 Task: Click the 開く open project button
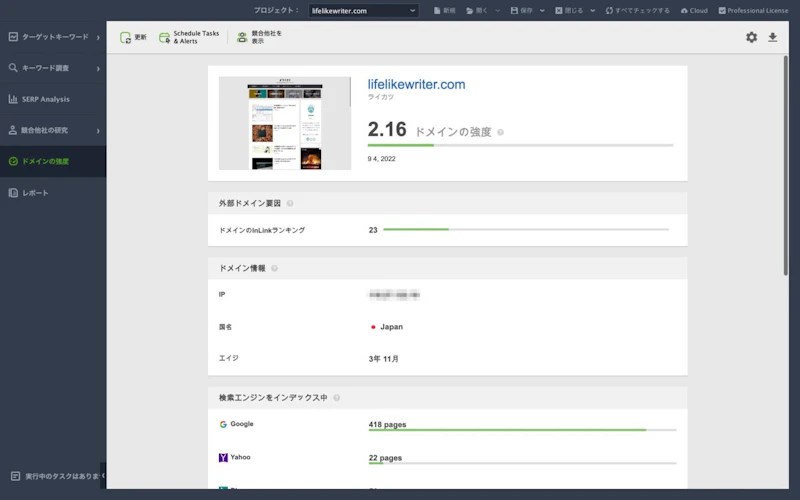477,11
